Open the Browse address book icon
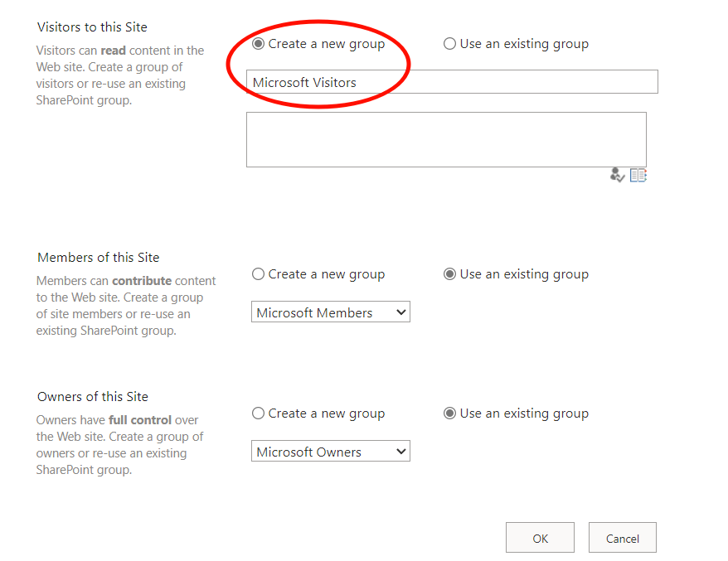This screenshot has width=728, height=561. tap(638, 175)
